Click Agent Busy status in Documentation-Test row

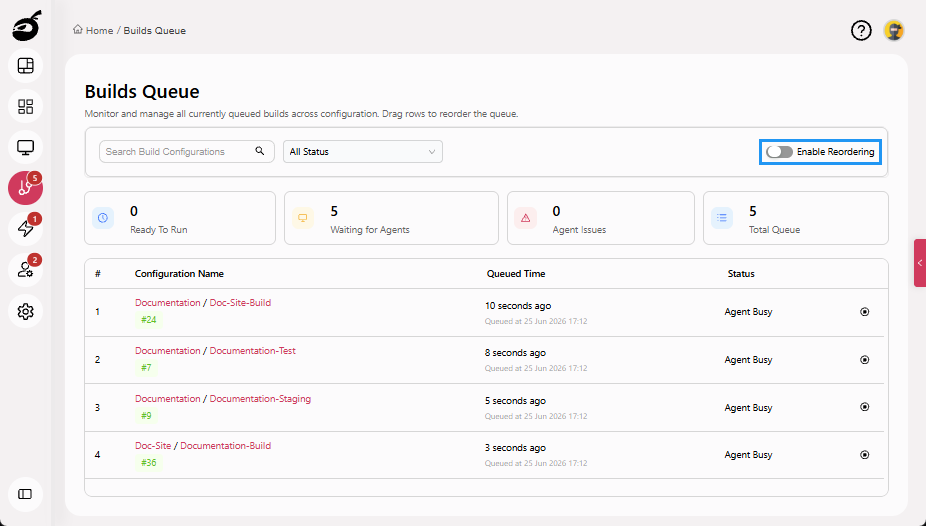click(x=748, y=360)
